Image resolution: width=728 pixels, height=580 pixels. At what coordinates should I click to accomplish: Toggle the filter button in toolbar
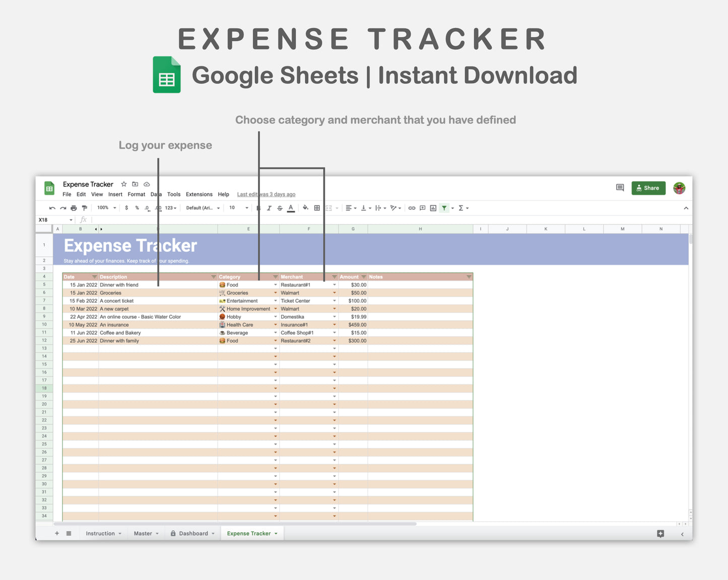[444, 208]
